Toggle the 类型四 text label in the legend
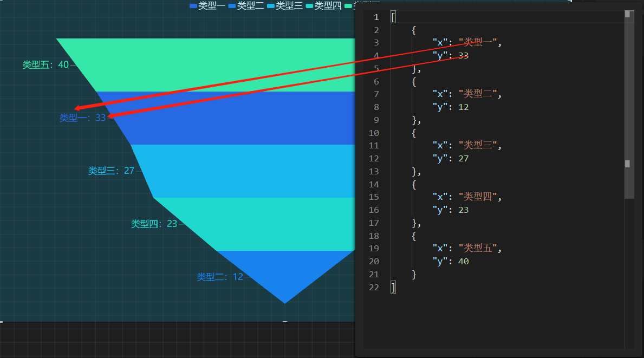The height and width of the screenshot is (358, 644). pyautogui.click(x=328, y=6)
